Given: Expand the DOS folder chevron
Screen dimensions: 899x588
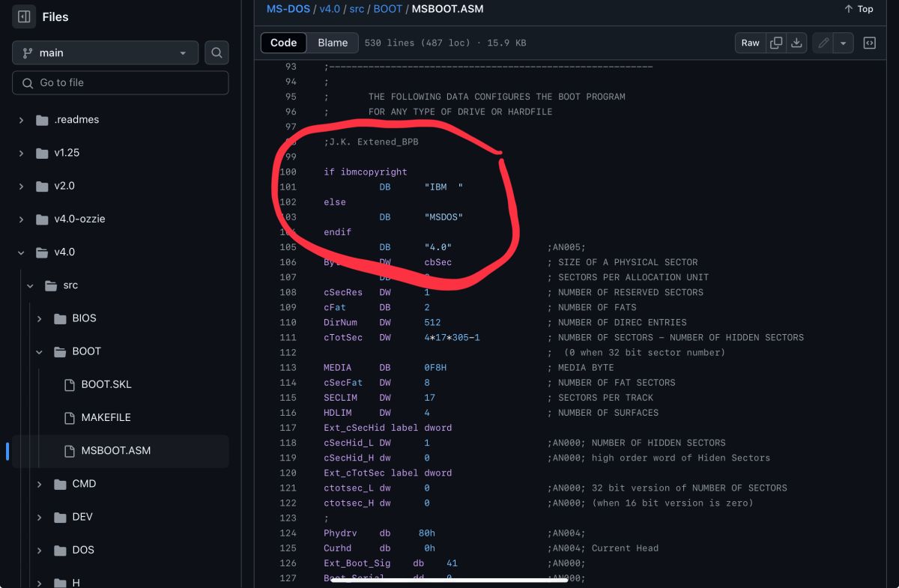Looking at the screenshot, I should [x=39, y=550].
